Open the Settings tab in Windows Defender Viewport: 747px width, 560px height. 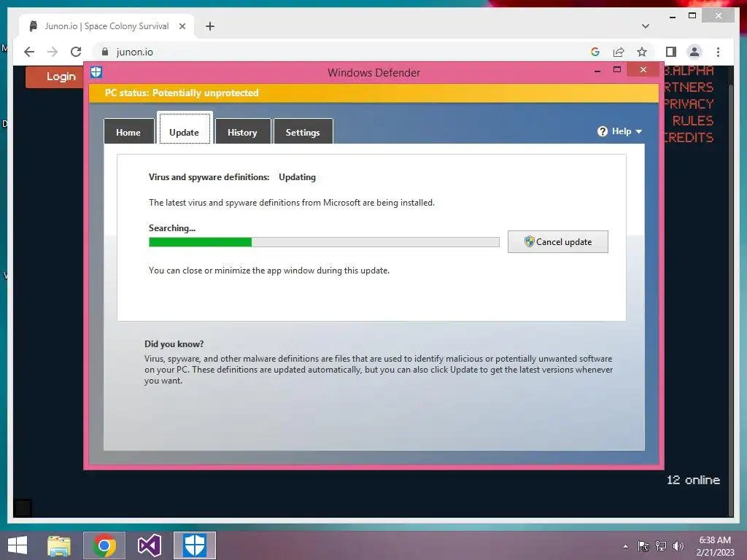click(303, 132)
